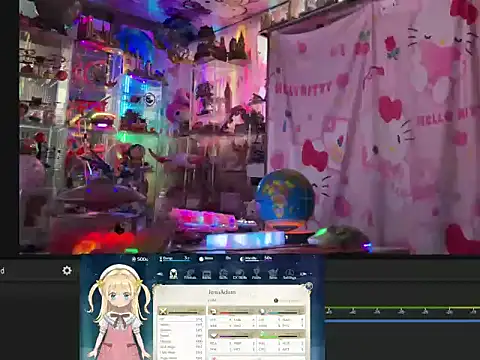Open the EX Skills menu icon
Viewport: 480px width, 360px height.
pyautogui.click(x=240, y=274)
